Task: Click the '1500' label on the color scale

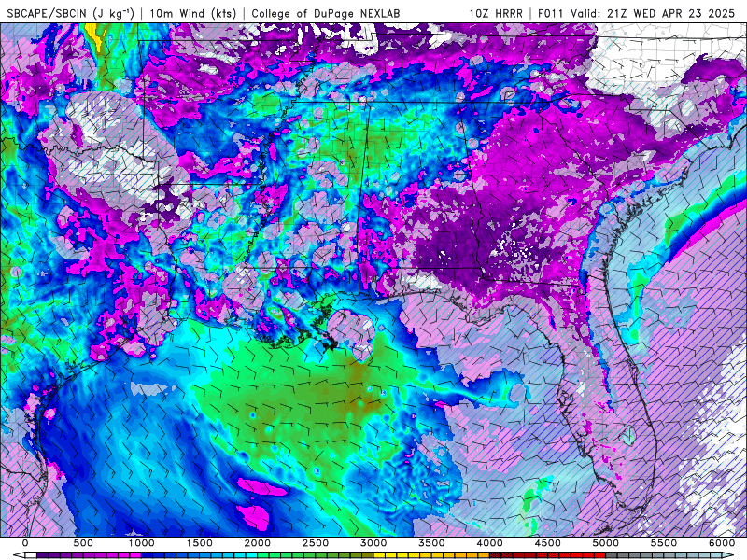Action: tap(200, 543)
